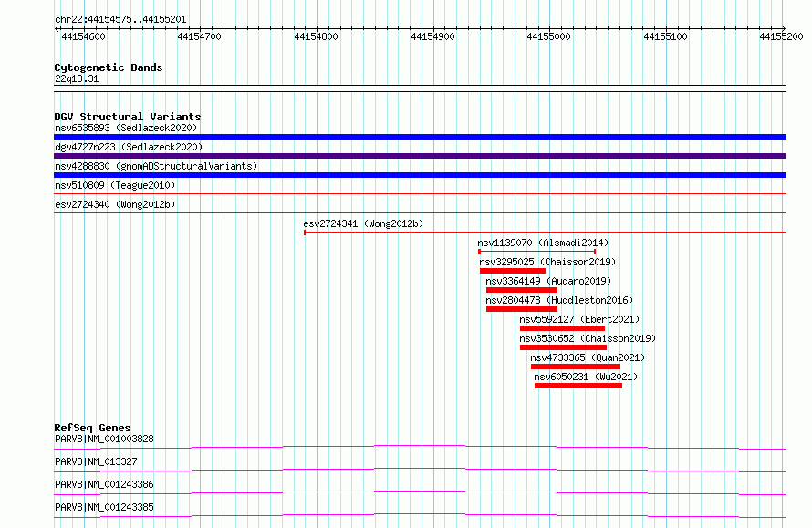Viewport: 812px width, 528px height.
Task: Click the esv2724341 (Wong2012b) variant label
Action: coord(363,223)
